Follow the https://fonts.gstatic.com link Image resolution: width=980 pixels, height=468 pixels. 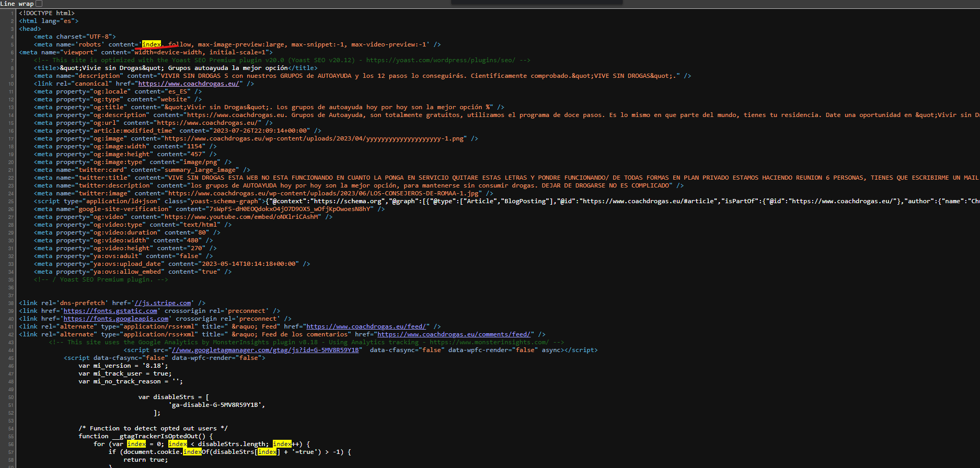[110, 311]
